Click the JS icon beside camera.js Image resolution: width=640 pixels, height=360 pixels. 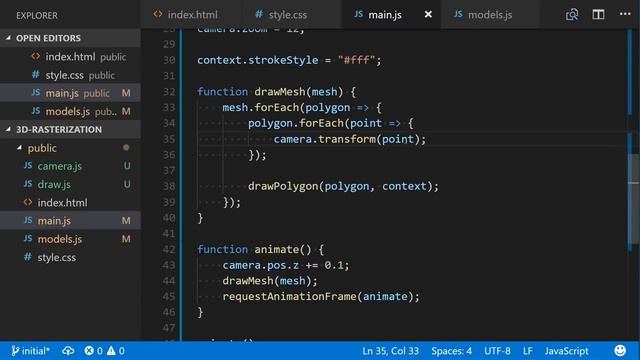click(28, 166)
